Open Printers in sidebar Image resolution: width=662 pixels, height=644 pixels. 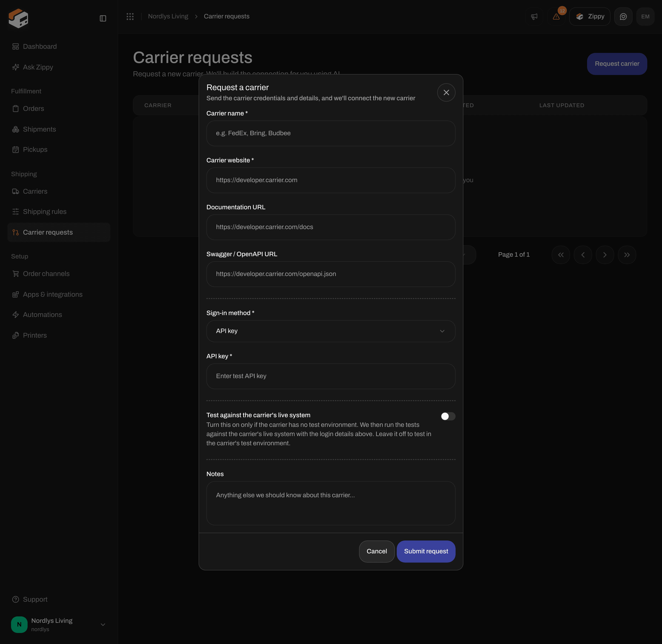point(59,336)
